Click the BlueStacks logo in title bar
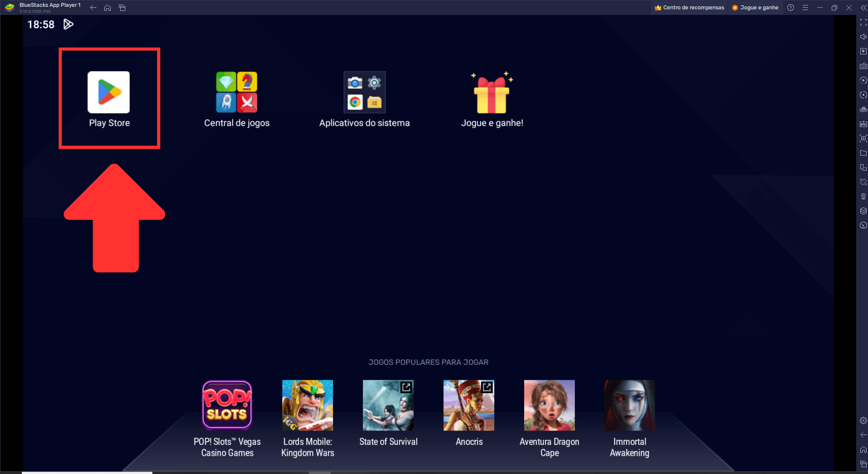The width and height of the screenshot is (868, 474). coord(10,8)
